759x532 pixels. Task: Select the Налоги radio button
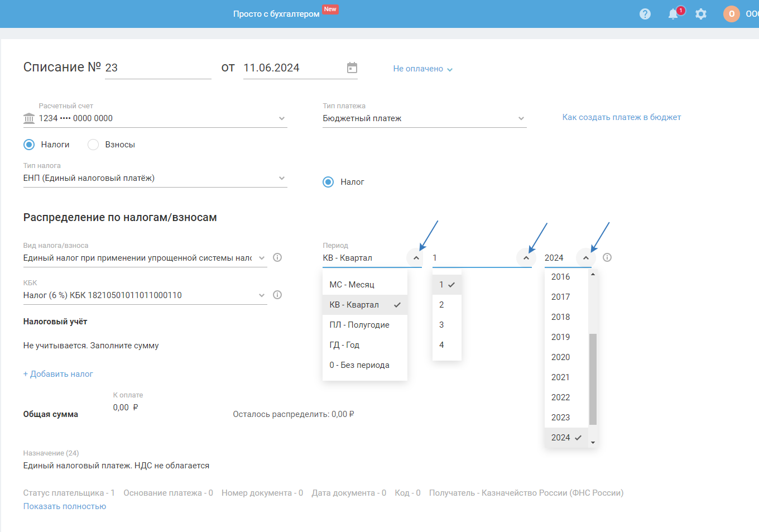(29, 145)
